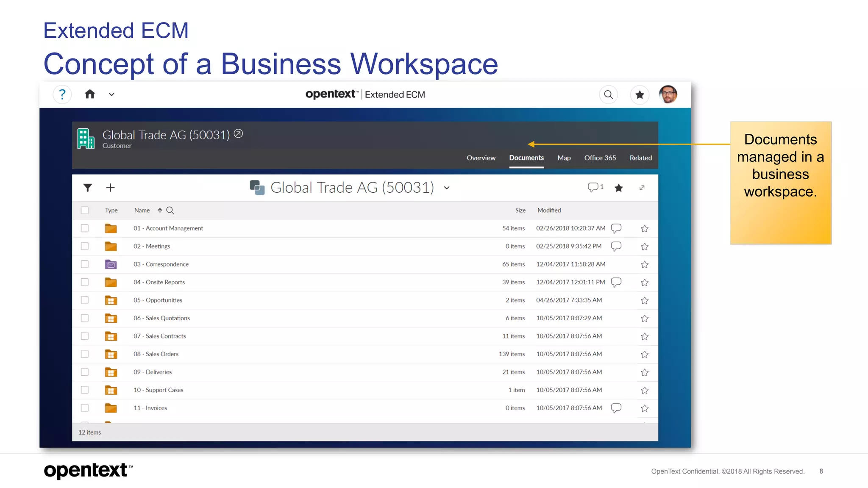This screenshot has width=868, height=488.
Task: Open the search magnifier in header
Action: coord(608,94)
